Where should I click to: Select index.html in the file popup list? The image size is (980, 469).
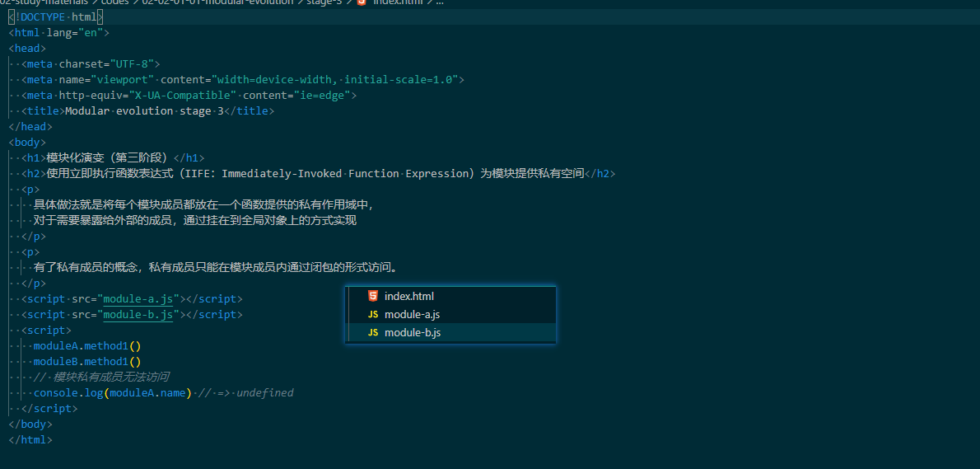click(409, 296)
